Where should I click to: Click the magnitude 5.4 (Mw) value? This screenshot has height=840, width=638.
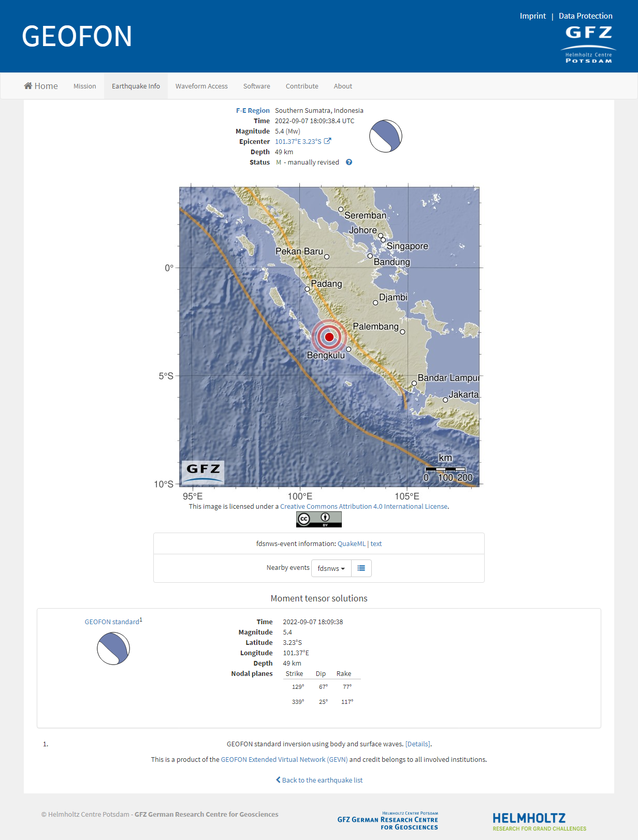pyautogui.click(x=287, y=131)
